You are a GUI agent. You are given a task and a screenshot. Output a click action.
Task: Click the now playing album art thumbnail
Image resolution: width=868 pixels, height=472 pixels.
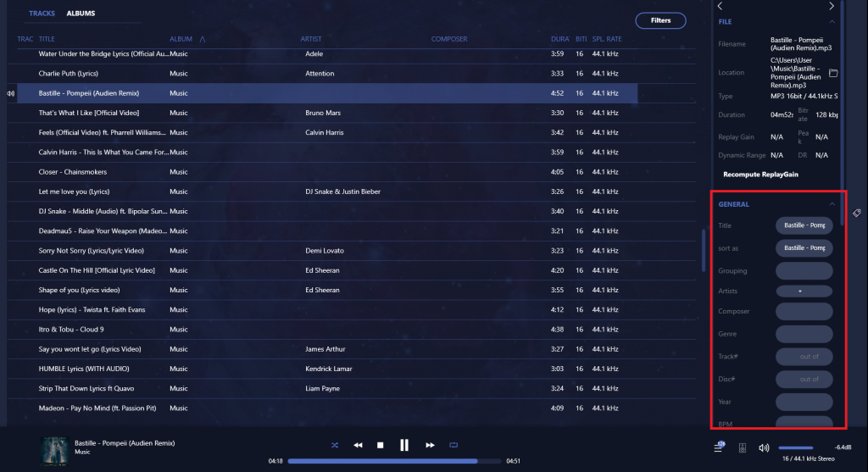(x=55, y=451)
